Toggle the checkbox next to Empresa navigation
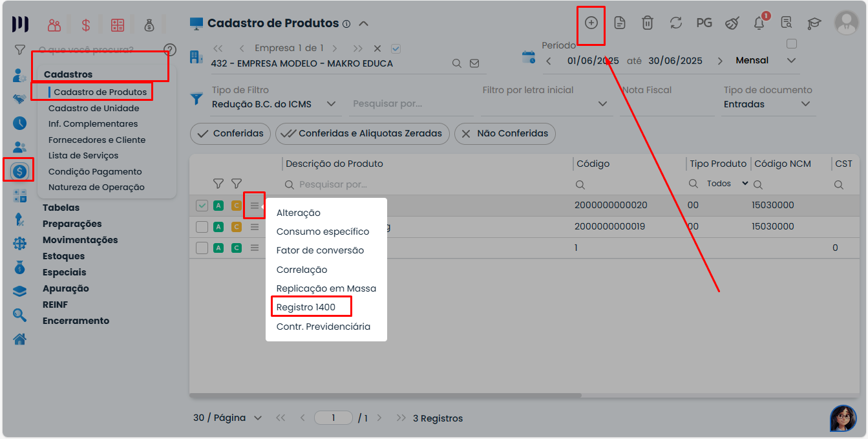This screenshot has width=868, height=439. click(396, 48)
